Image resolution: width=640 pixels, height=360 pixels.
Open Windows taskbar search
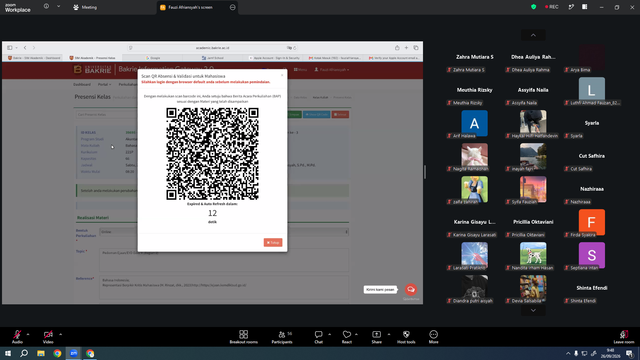point(24,353)
